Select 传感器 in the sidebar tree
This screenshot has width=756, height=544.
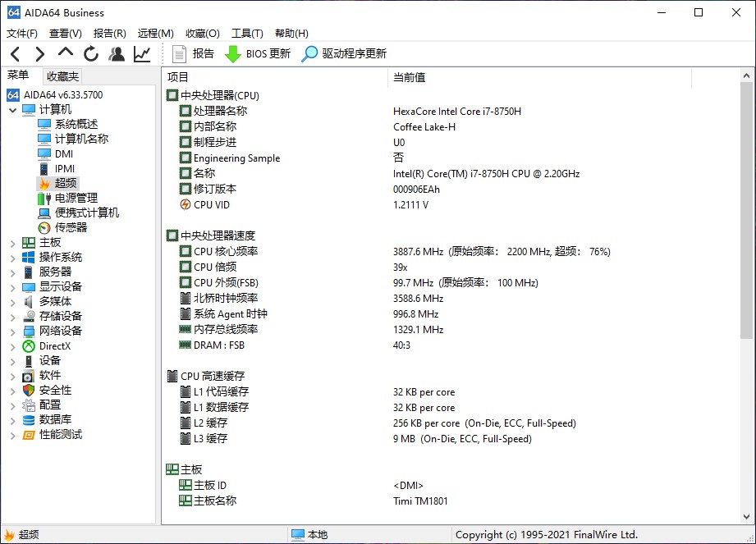pos(71,227)
